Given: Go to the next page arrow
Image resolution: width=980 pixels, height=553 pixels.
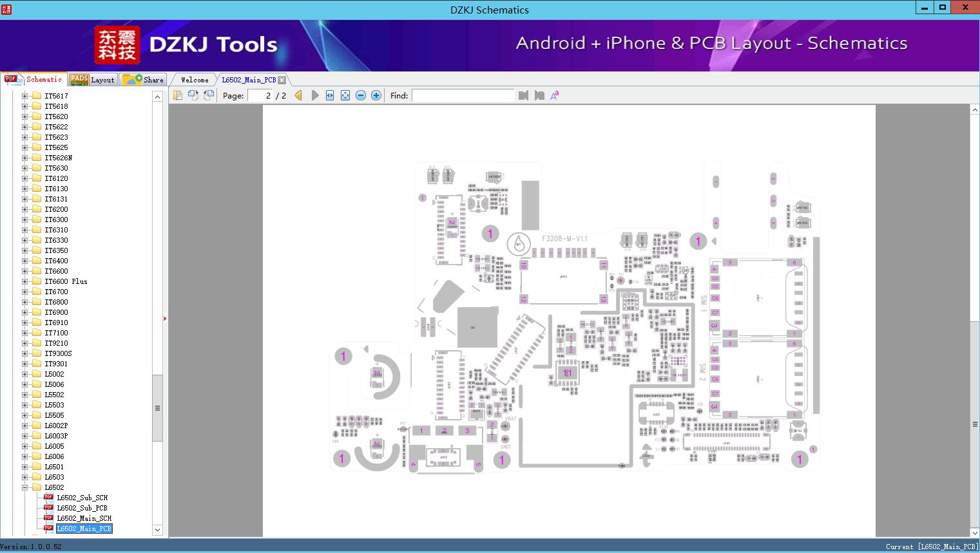Looking at the screenshot, I should 314,95.
